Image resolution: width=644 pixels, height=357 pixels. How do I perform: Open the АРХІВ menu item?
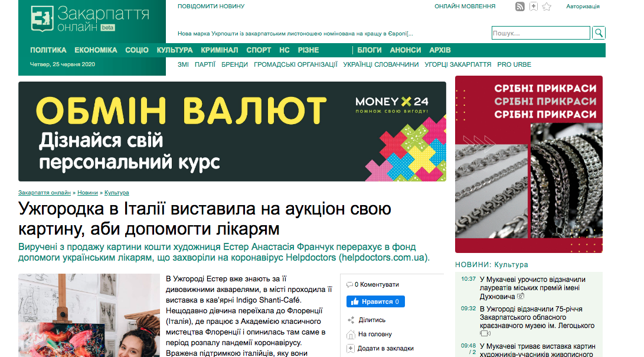click(440, 50)
